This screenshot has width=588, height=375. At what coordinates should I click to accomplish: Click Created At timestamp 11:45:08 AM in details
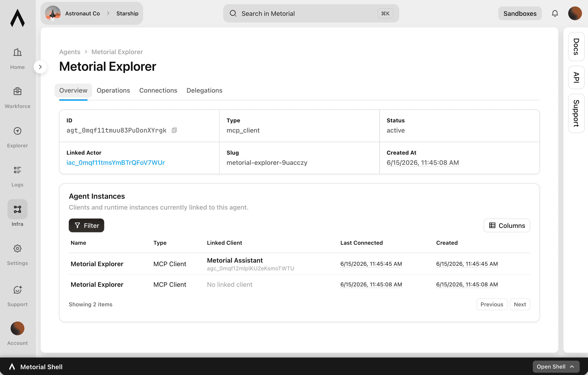423,162
